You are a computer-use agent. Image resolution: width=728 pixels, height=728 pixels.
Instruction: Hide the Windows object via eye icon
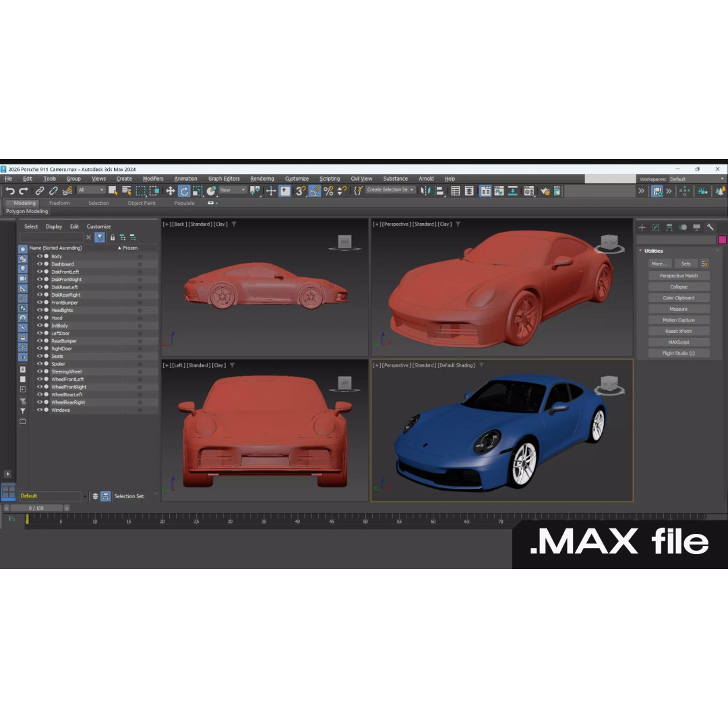tap(40, 410)
